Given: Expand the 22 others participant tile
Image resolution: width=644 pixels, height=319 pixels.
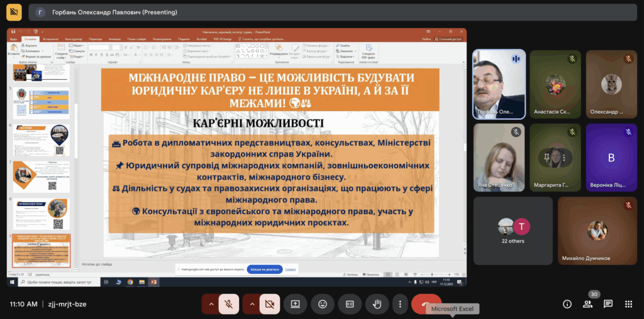Looking at the screenshot, I should point(513,230).
